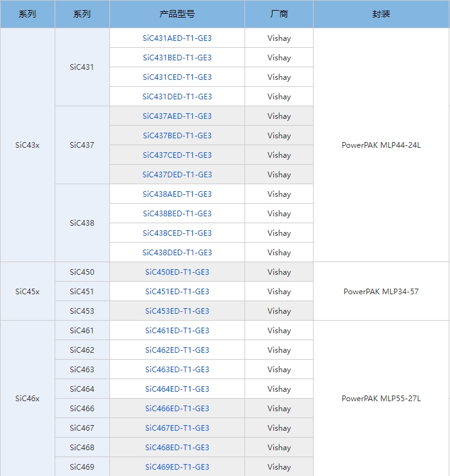Open the SiC461ED-T1-GE3 product page
Viewport: 450px width, 476px height.
[x=177, y=331]
